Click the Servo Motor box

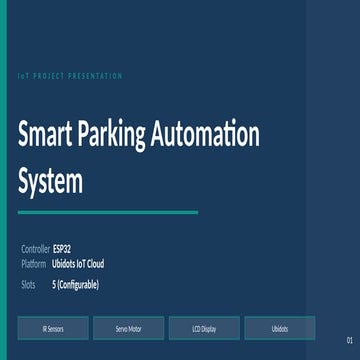point(129,328)
